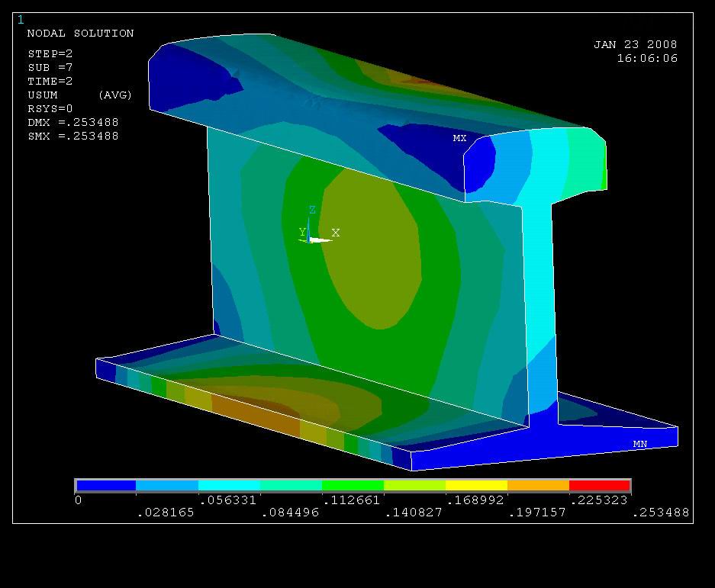Click the JAN 23 2008 date stamp
Image resolution: width=715 pixels, height=588 pixels.
point(635,45)
